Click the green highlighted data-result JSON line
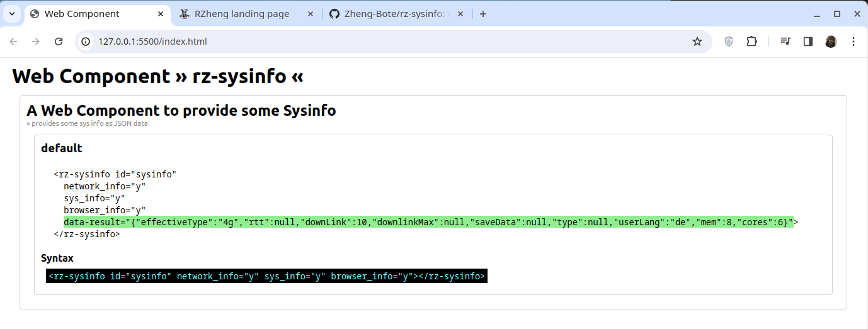 pos(428,222)
